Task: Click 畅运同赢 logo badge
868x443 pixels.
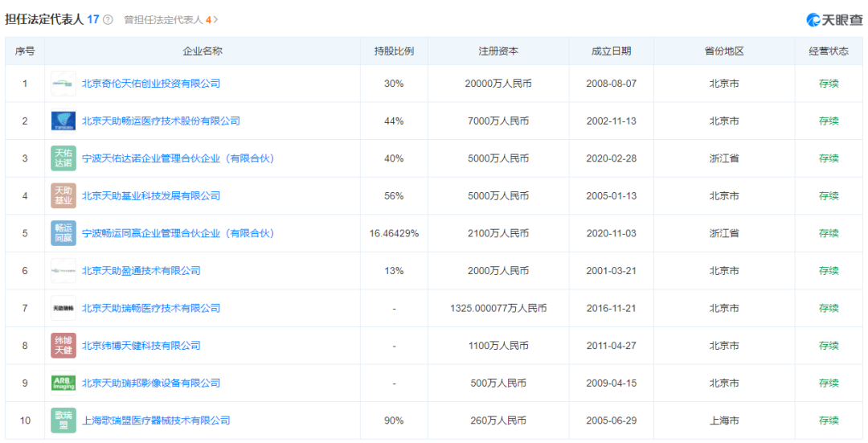Action: (63, 233)
